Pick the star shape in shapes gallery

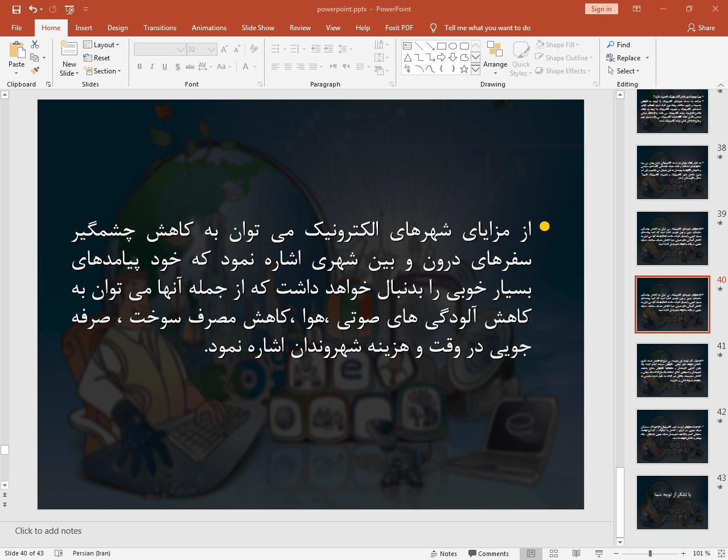click(464, 69)
